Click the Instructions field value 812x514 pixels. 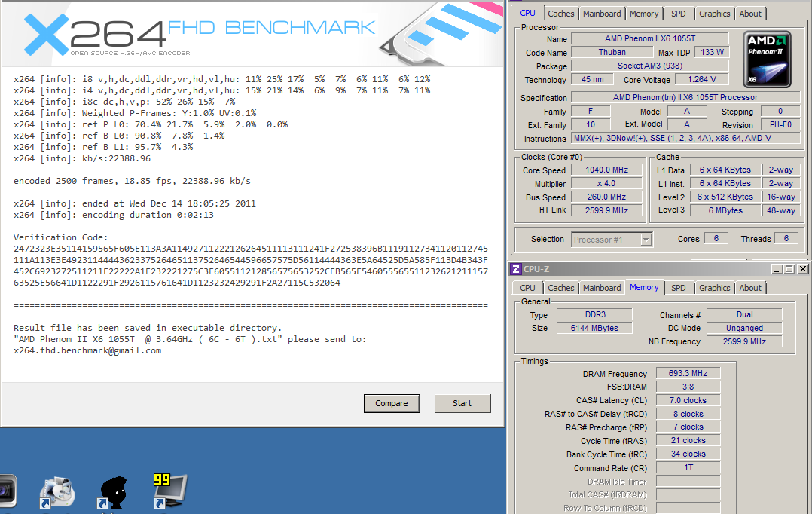(685, 139)
